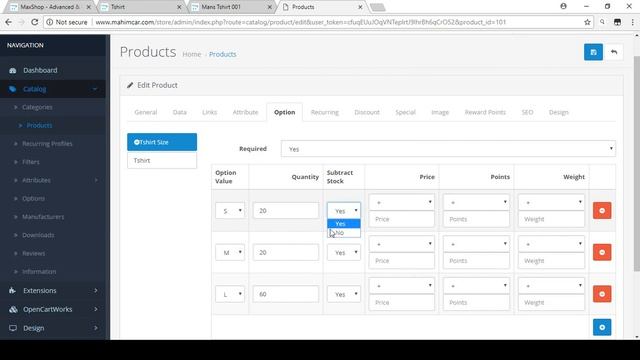Click the Design monitor icon

click(x=13, y=328)
